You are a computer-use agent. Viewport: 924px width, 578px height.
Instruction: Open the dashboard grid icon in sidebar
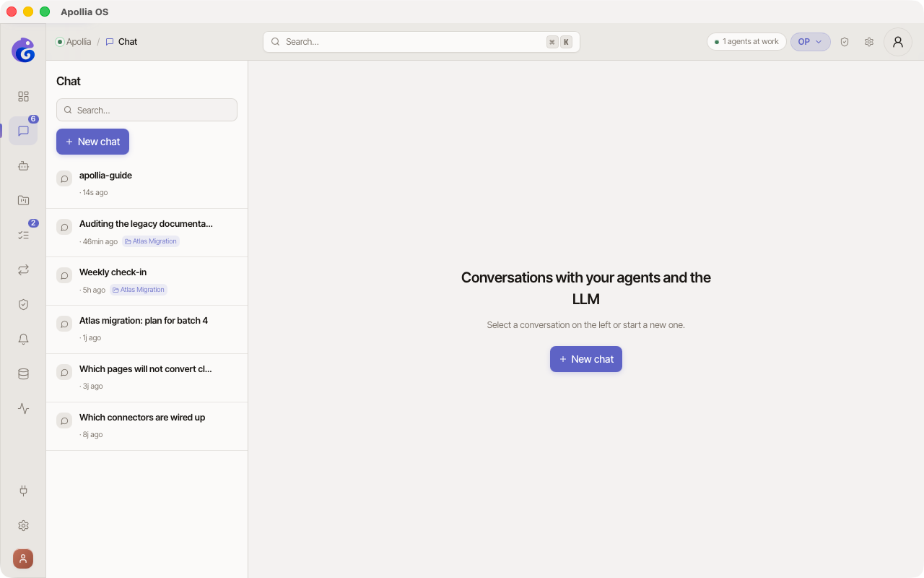tap(23, 96)
